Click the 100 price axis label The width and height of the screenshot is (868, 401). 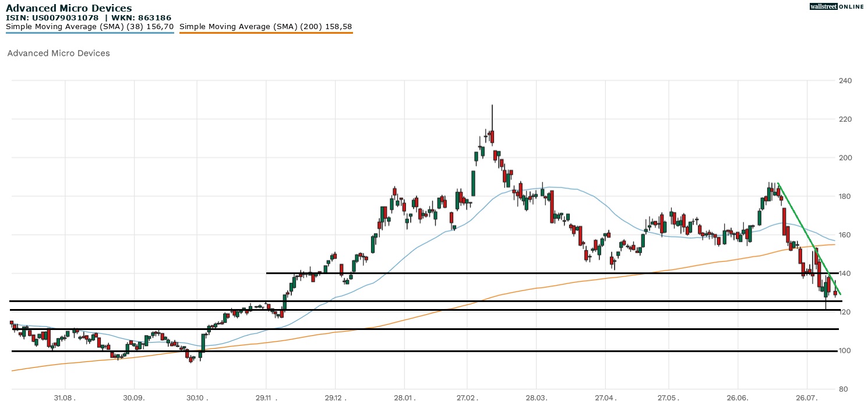pyautogui.click(x=845, y=350)
